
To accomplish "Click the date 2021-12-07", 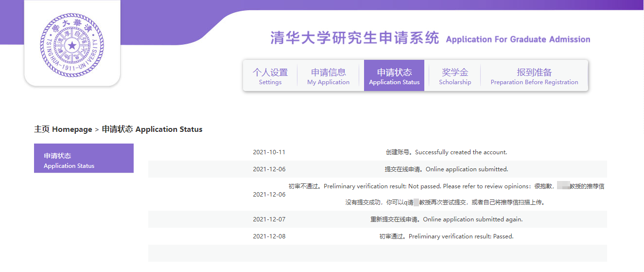I will pyautogui.click(x=269, y=219).
